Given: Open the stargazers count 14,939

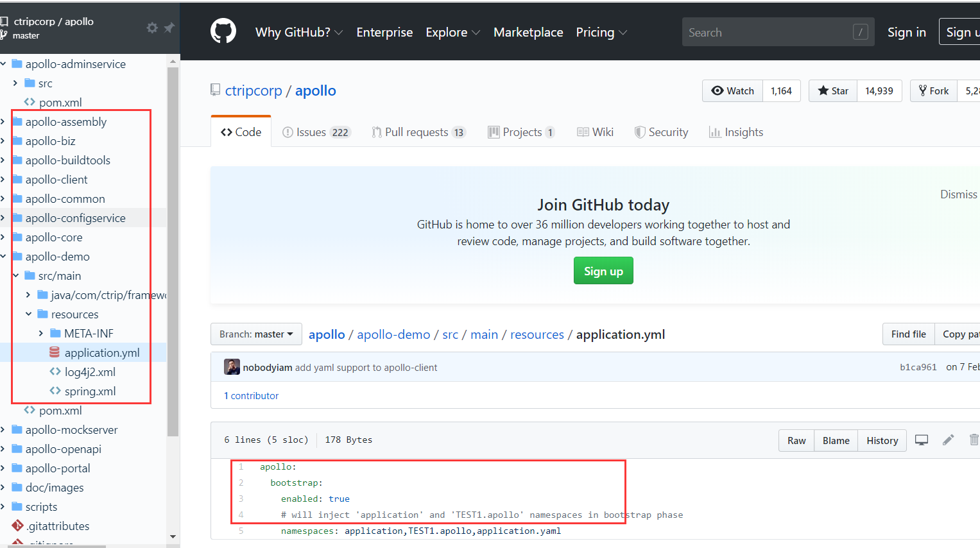Looking at the screenshot, I should tap(879, 91).
